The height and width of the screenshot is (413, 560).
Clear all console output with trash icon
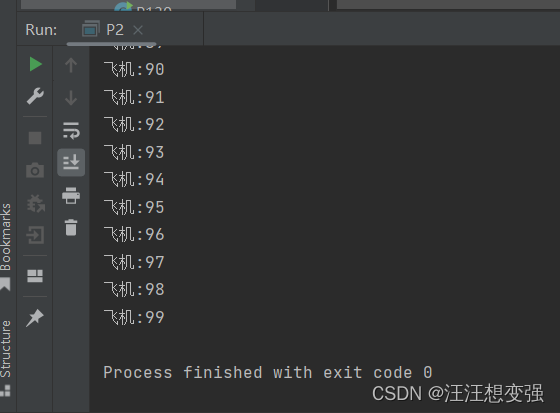coord(71,228)
